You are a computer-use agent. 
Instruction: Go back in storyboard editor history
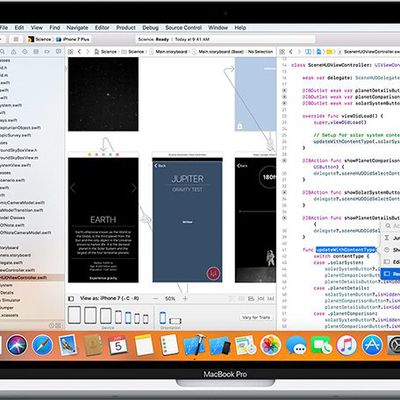click(79, 52)
